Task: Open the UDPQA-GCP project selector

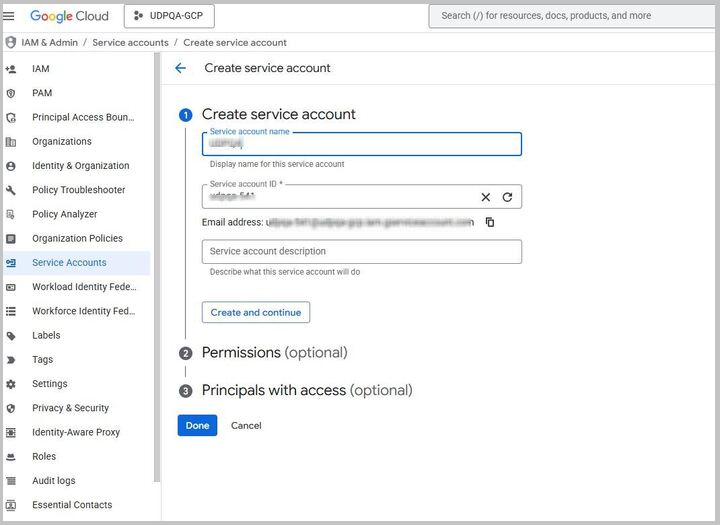Action: click(169, 16)
